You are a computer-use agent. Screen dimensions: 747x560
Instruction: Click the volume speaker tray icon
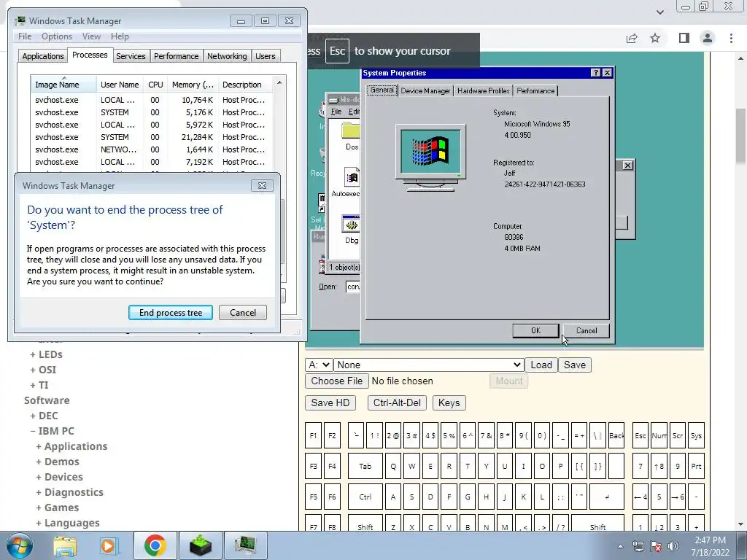click(x=673, y=546)
